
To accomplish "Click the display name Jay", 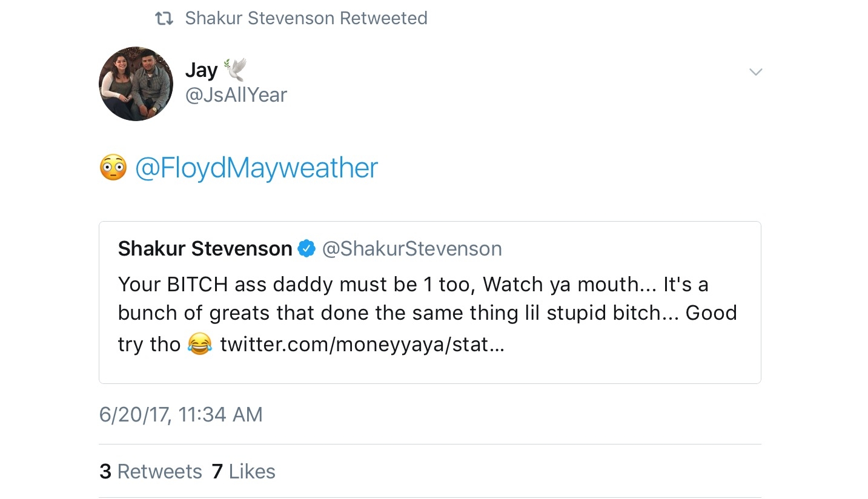I will pos(201,70).
